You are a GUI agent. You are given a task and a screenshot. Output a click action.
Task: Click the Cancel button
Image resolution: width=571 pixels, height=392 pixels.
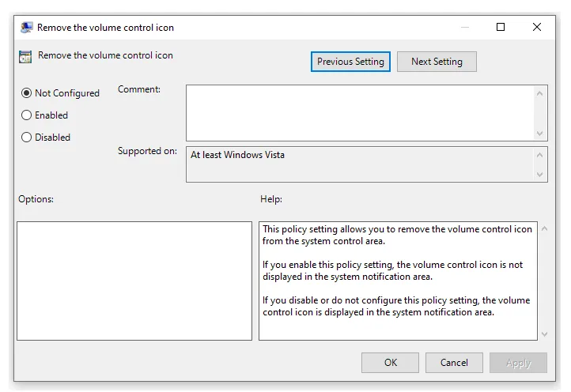[454, 363]
